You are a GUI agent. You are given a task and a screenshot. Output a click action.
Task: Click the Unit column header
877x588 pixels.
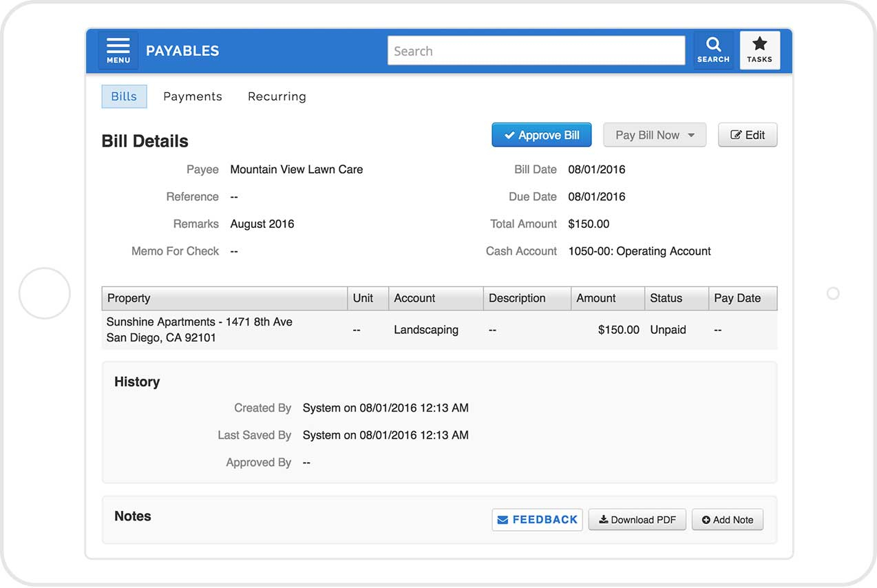[x=368, y=298]
